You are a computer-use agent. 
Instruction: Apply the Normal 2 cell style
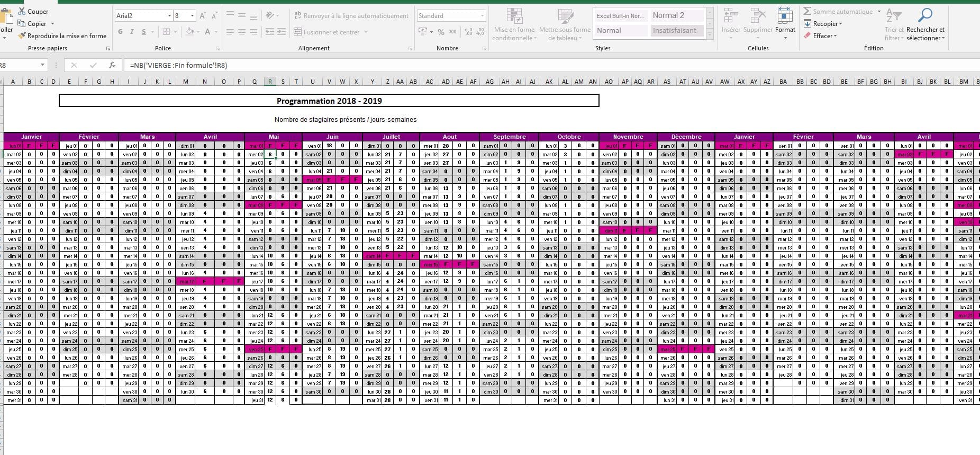[676, 15]
